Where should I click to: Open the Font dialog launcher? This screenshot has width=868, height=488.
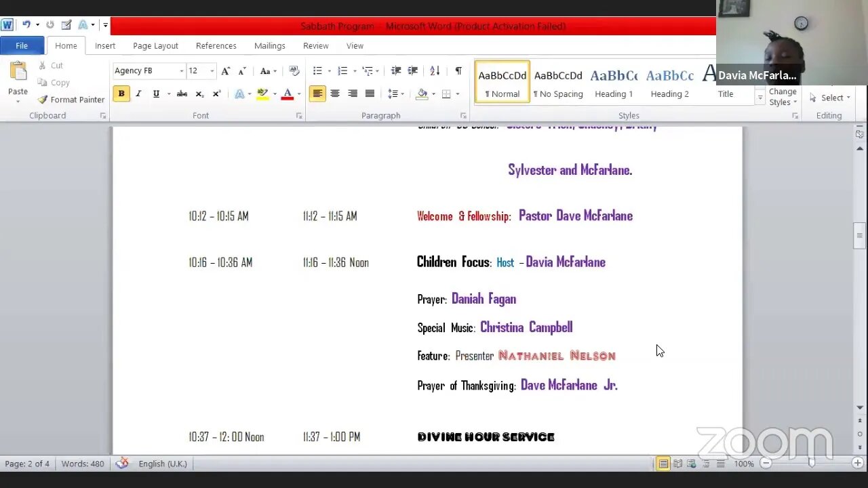pyautogui.click(x=298, y=116)
